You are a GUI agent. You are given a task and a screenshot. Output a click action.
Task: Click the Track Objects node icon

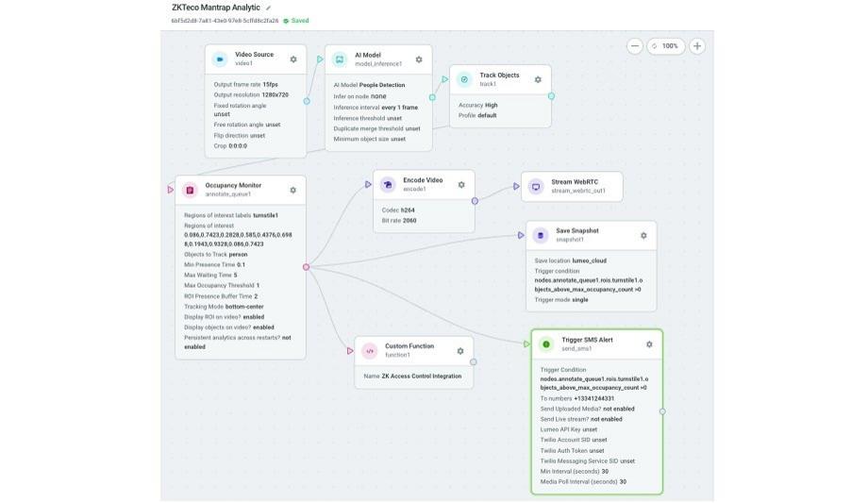point(464,79)
